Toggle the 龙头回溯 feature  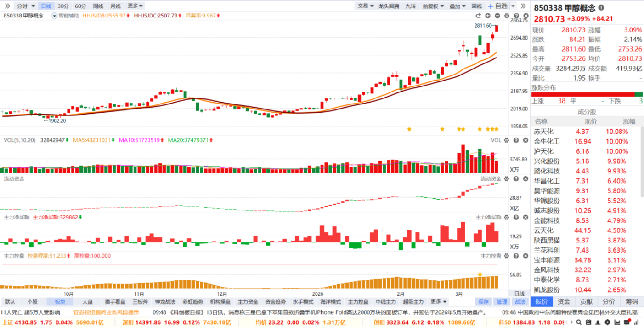click(x=389, y=6)
